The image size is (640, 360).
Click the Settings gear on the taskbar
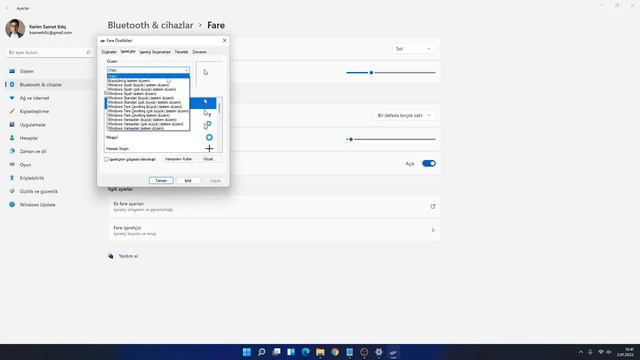379,352
